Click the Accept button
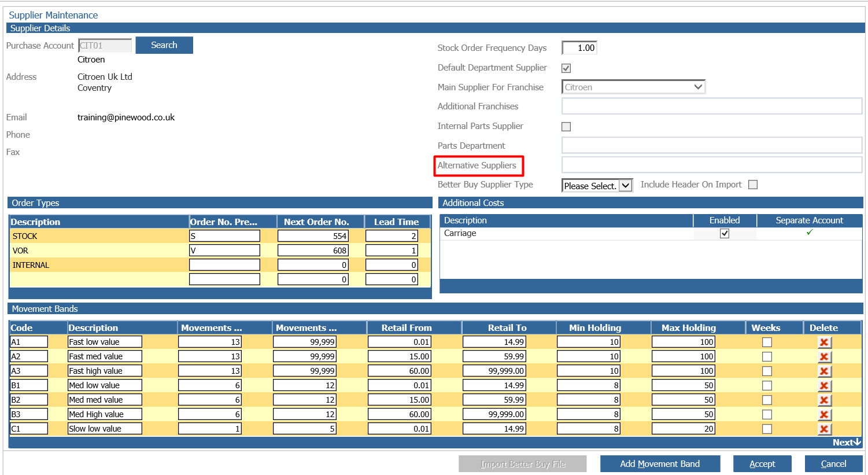This screenshot has height=475, width=868. [x=762, y=464]
